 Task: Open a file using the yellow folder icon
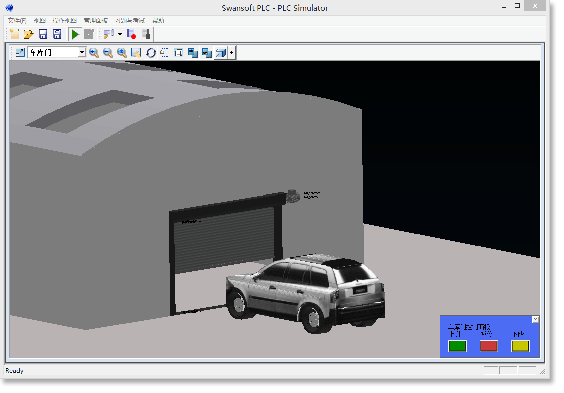(x=28, y=35)
